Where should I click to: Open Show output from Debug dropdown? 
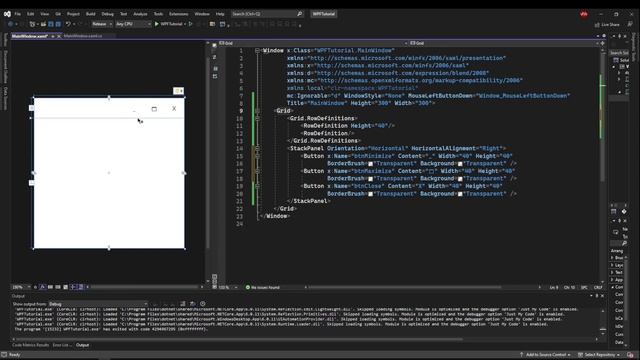point(98,304)
